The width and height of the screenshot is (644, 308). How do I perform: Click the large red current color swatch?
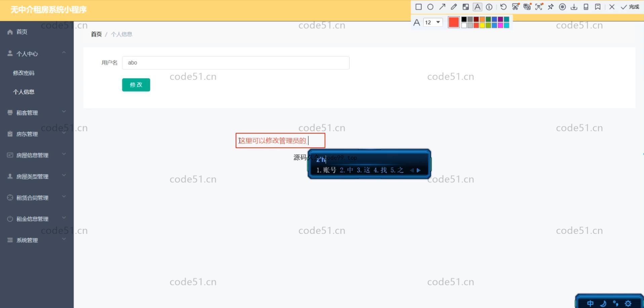(x=454, y=22)
